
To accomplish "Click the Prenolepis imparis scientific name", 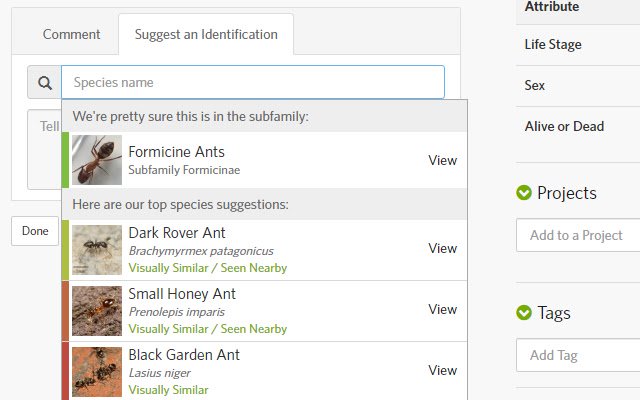I will [x=176, y=312].
